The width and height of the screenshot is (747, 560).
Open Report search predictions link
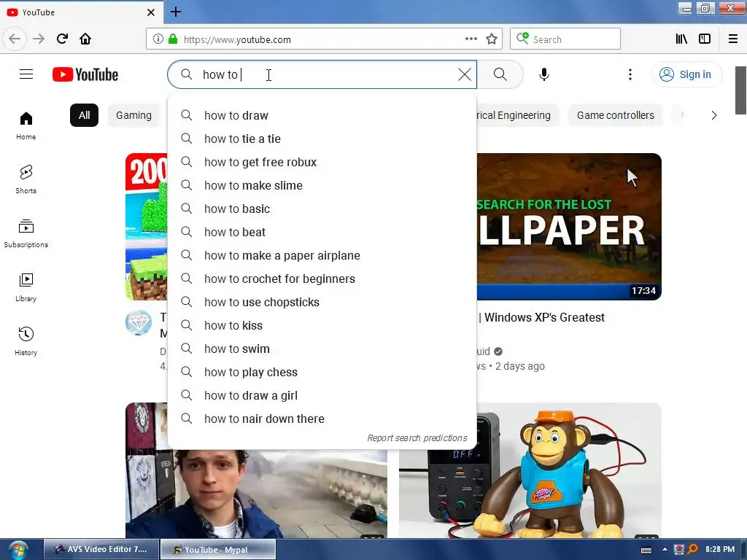click(x=417, y=437)
